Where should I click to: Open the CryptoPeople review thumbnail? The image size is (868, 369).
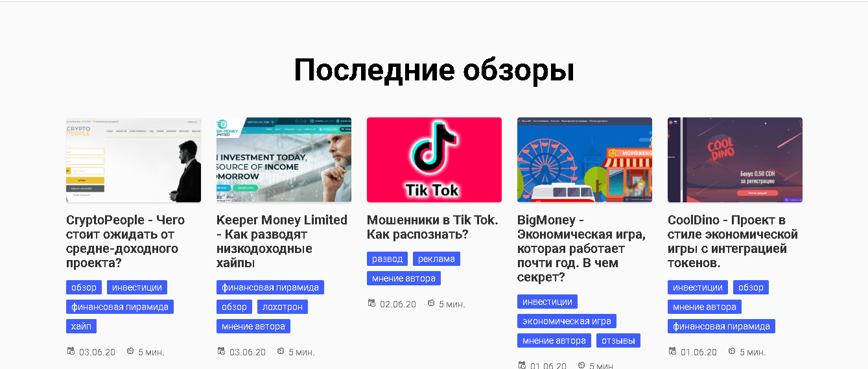[x=134, y=160]
